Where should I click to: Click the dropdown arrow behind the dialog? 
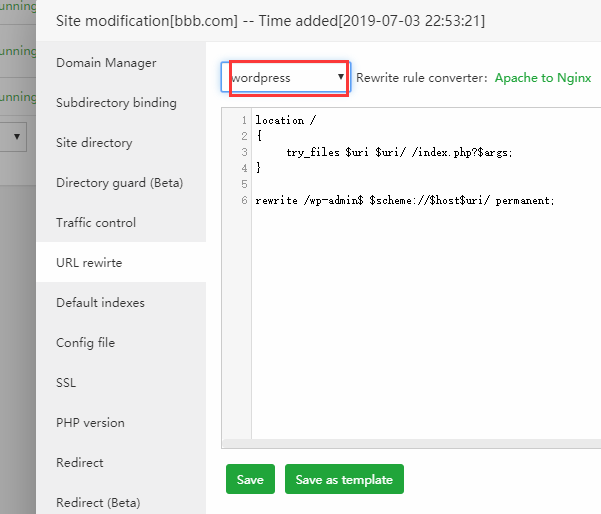tap(17, 135)
